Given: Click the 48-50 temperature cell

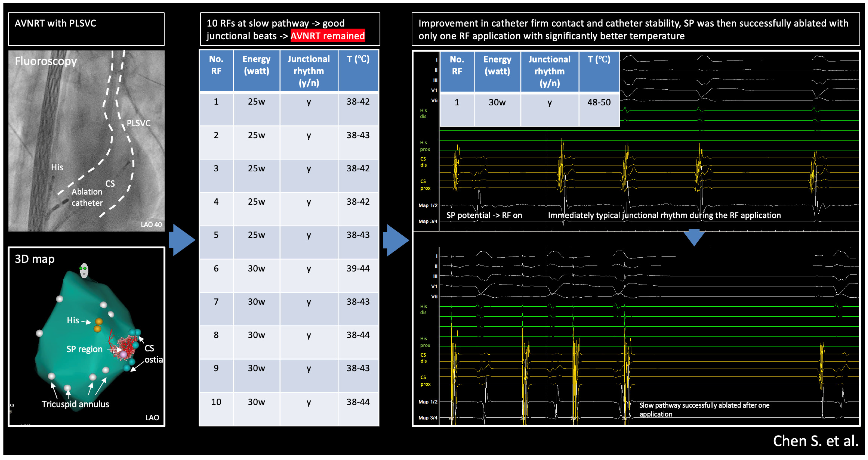Looking at the screenshot, I should tap(599, 102).
